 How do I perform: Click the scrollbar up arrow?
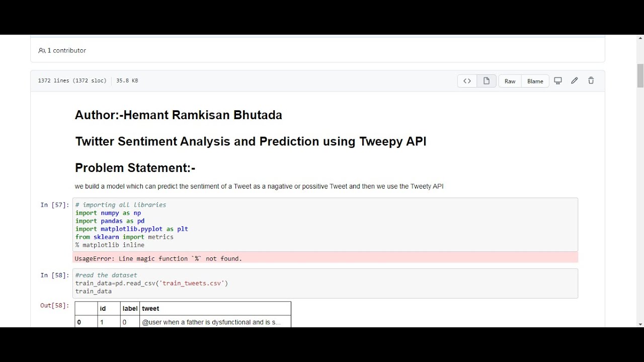pyautogui.click(x=640, y=38)
